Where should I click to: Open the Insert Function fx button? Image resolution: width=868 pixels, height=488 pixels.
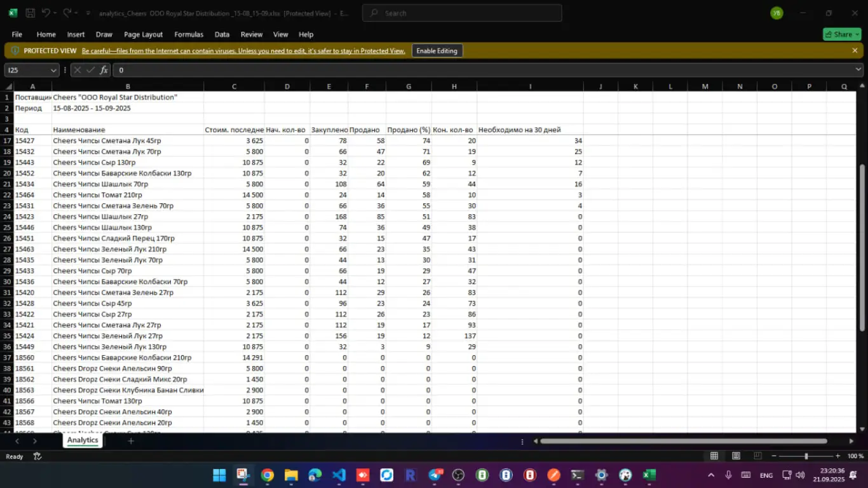[104, 70]
